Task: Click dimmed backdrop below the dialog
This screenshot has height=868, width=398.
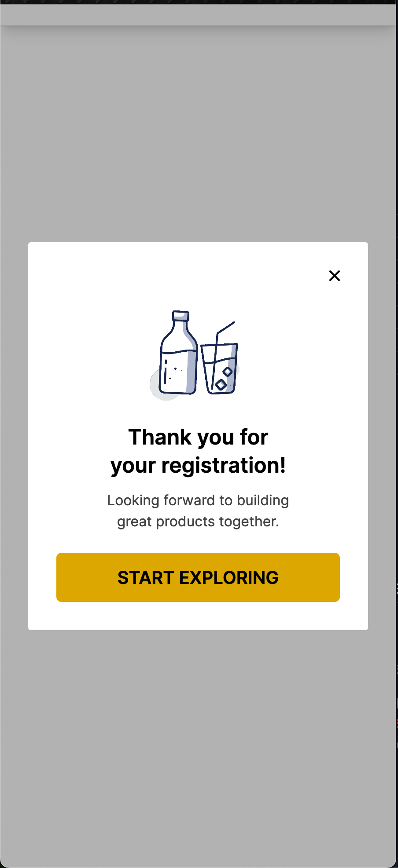Action: click(198, 748)
